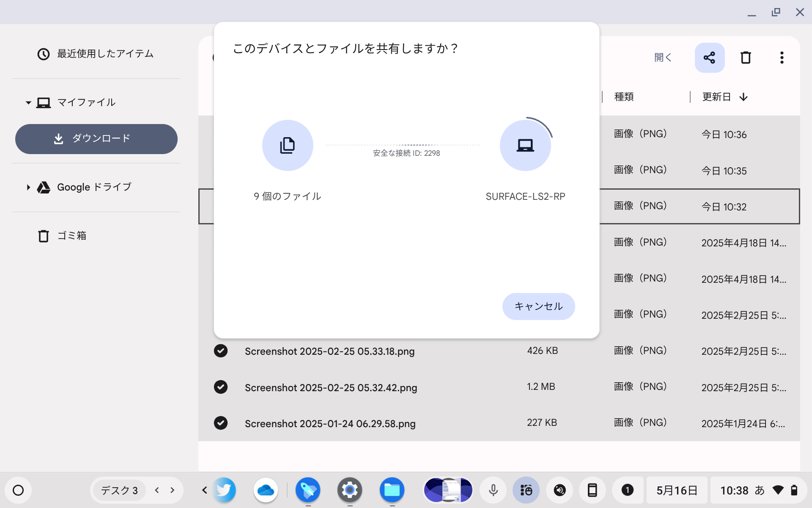The height and width of the screenshot is (508, 812).
Task: Deselect Screenshot 2025-01-24 06.29.58.png
Action: tap(221, 423)
